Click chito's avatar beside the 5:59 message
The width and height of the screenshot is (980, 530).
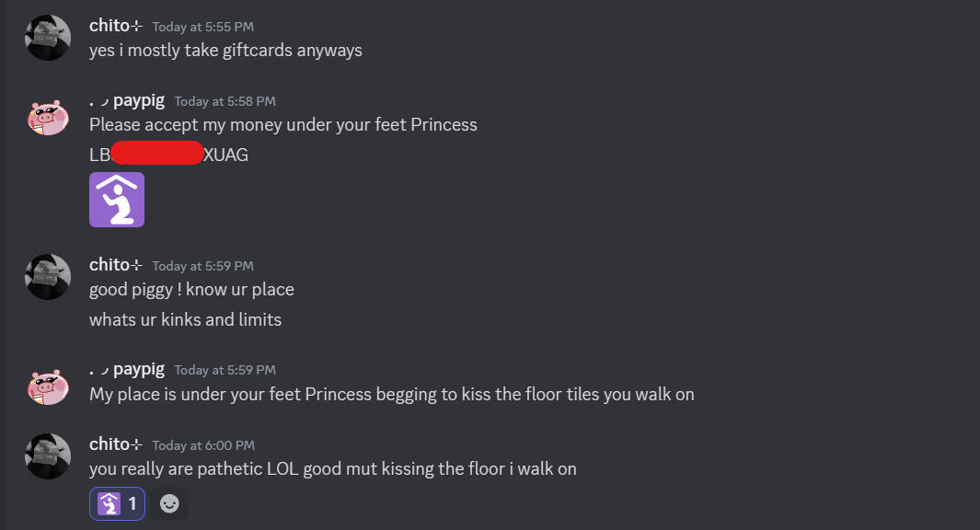coord(47,276)
